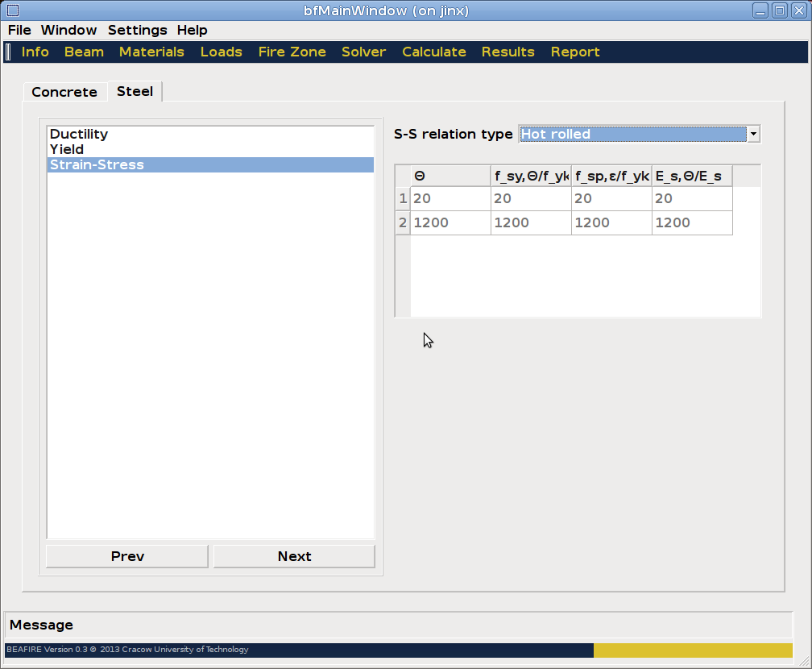Open the Settings menu

tap(137, 31)
